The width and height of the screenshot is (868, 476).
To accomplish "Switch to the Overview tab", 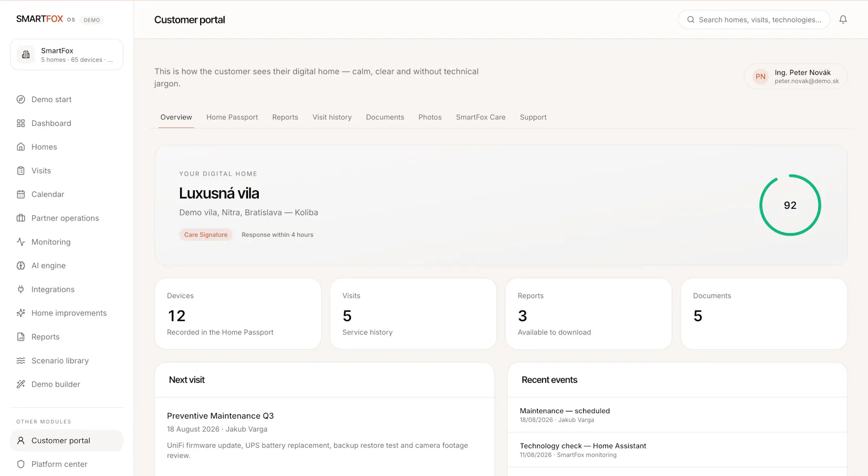I will tap(176, 117).
